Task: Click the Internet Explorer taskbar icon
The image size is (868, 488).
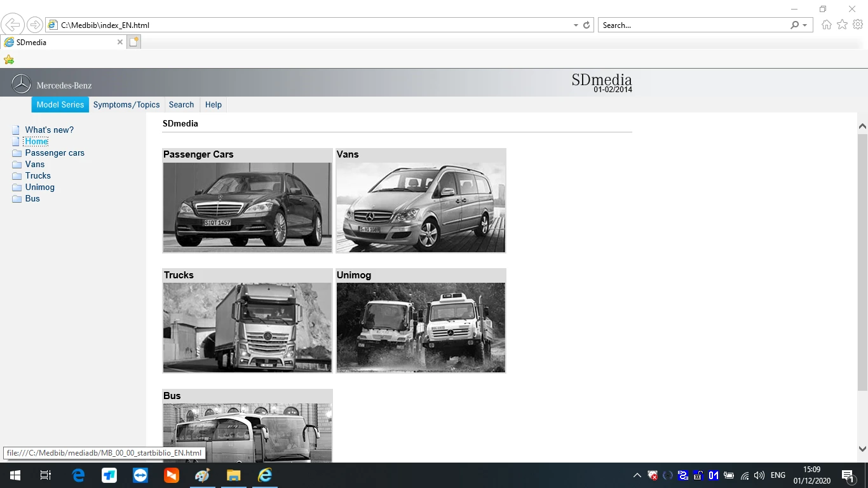Action: pyautogui.click(x=265, y=475)
